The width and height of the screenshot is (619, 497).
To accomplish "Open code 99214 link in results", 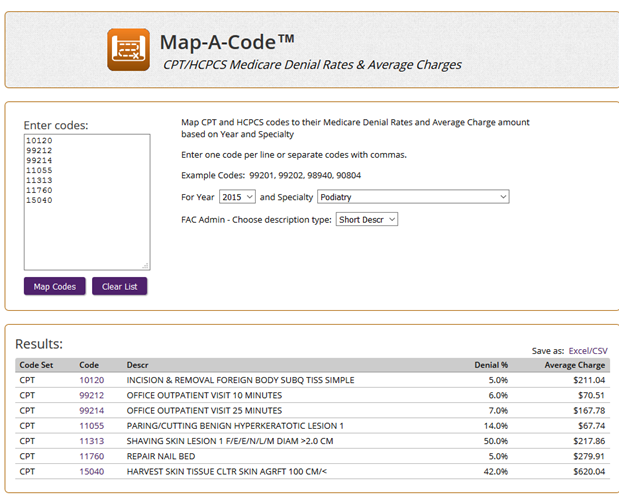I will click(x=92, y=411).
